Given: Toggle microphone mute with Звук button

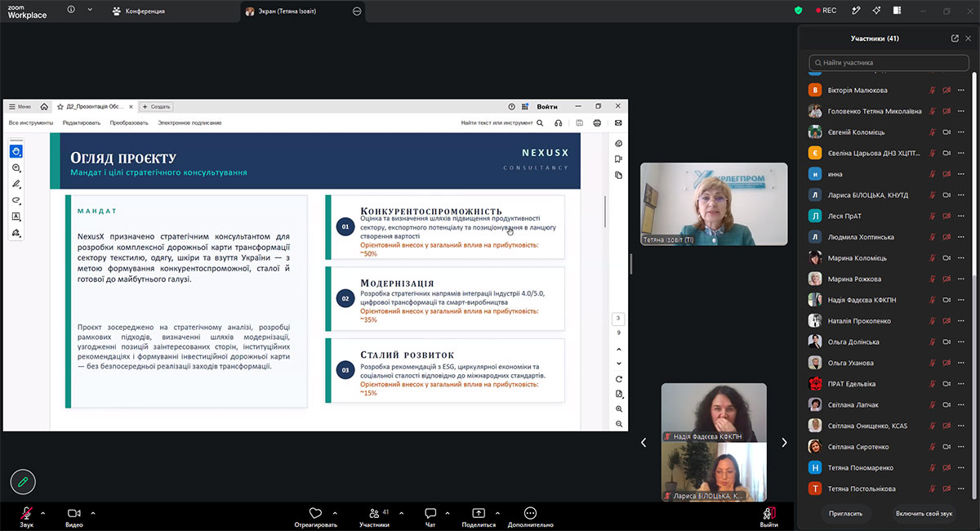Looking at the screenshot, I should click(x=26, y=517).
